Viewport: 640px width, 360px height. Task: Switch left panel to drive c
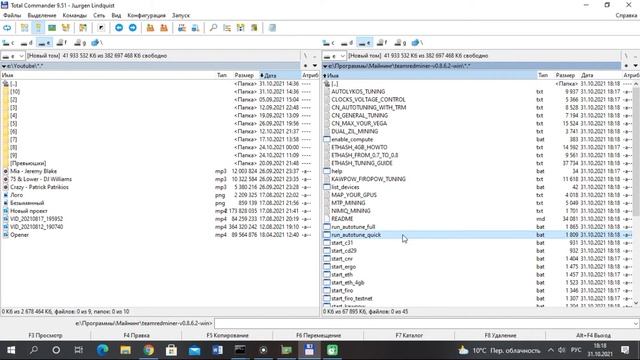pos(9,42)
